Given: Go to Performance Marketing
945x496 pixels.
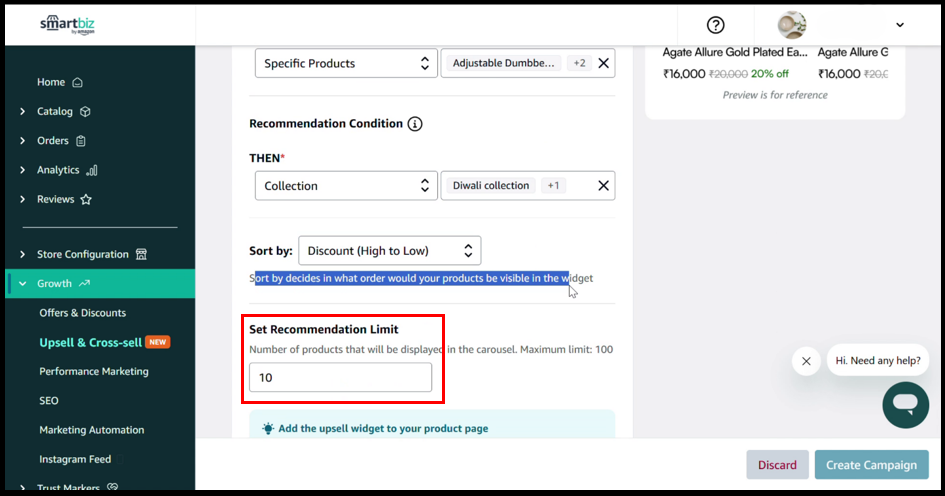Looking at the screenshot, I should pyautogui.click(x=94, y=371).
